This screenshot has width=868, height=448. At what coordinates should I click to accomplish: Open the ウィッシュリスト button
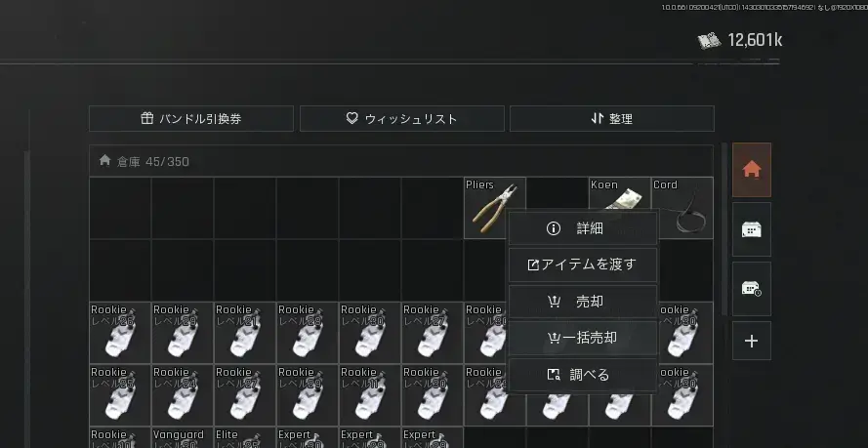(402, 118)
